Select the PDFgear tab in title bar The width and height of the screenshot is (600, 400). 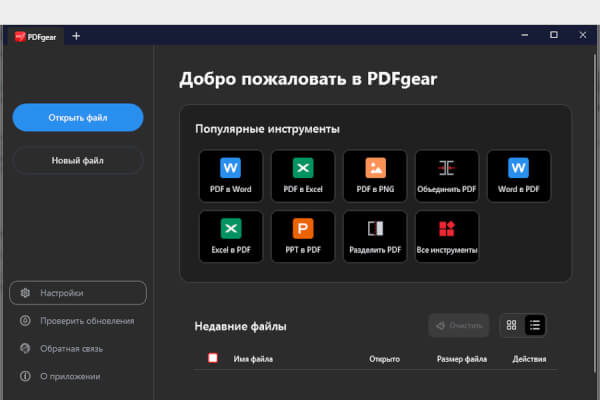point(36,37)
